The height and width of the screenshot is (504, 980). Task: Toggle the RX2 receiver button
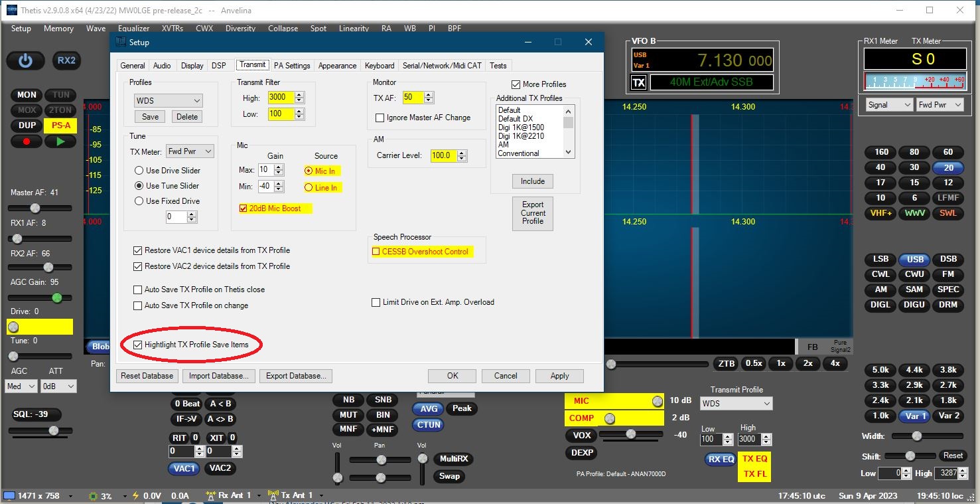tap(66, 60)
